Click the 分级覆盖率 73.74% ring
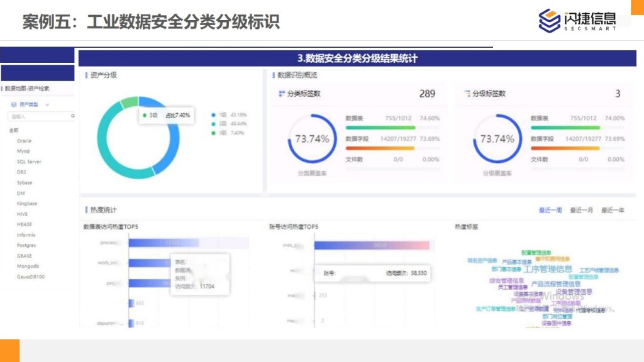Image resolution: width=644 pixels, height=362 pixels. (x=497, y=139)
